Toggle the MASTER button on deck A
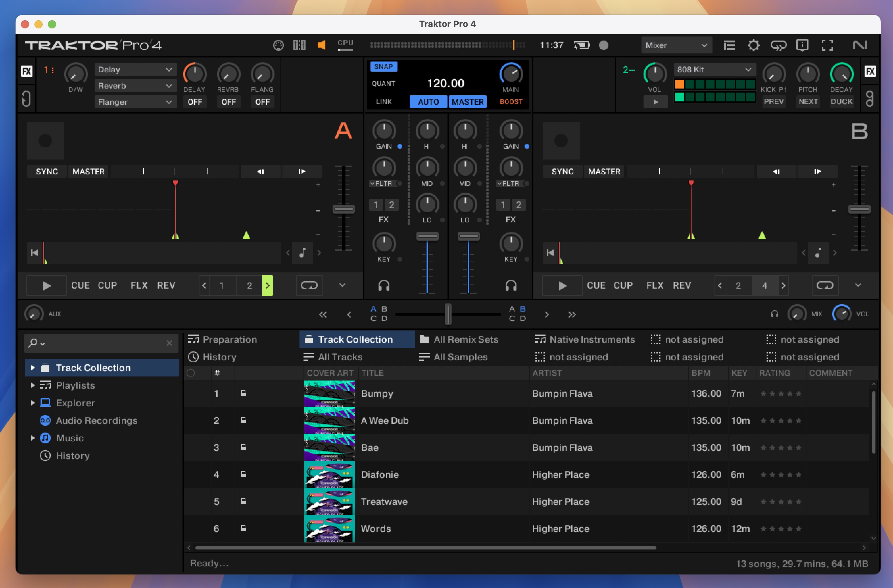Viewport: 893px width, 588px height. pos(89,171)
